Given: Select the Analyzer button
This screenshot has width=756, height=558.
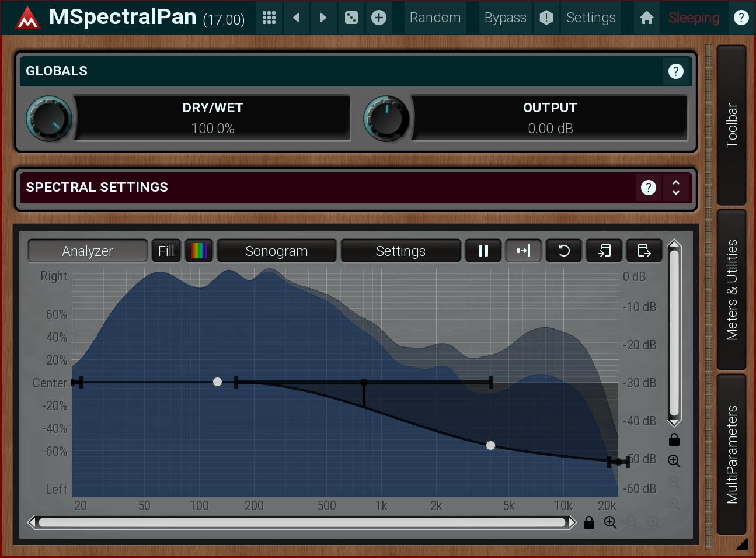Looking at the screenshot, I should tap(87, 251).
